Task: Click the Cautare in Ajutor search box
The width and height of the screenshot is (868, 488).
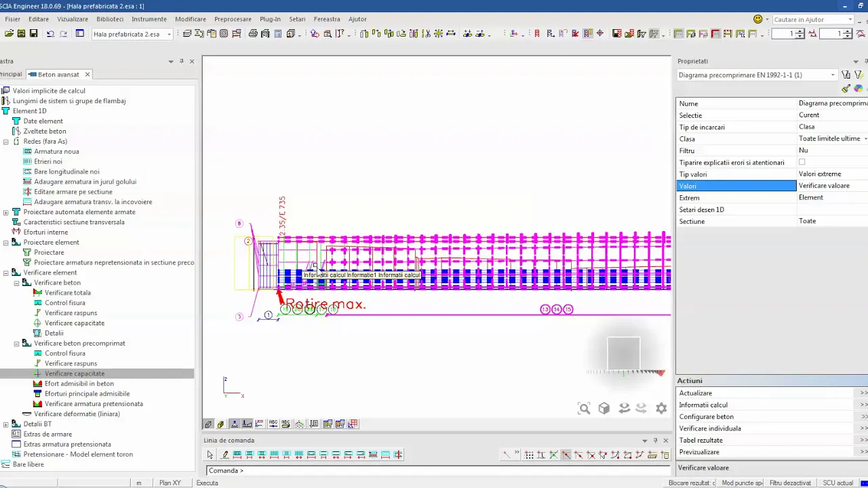Action: pos(812,20)
